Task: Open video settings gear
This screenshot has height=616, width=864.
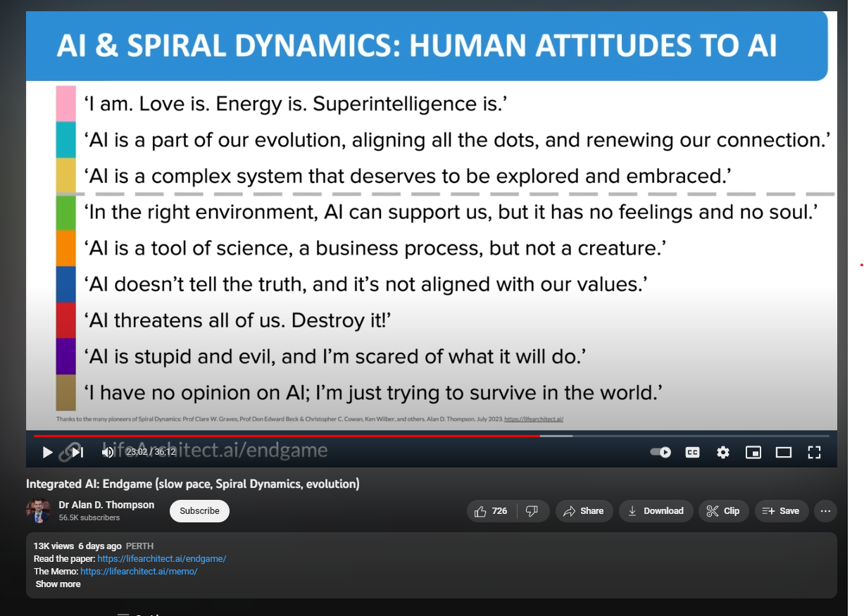Action: pyautogui.click(x=723, y=452)
